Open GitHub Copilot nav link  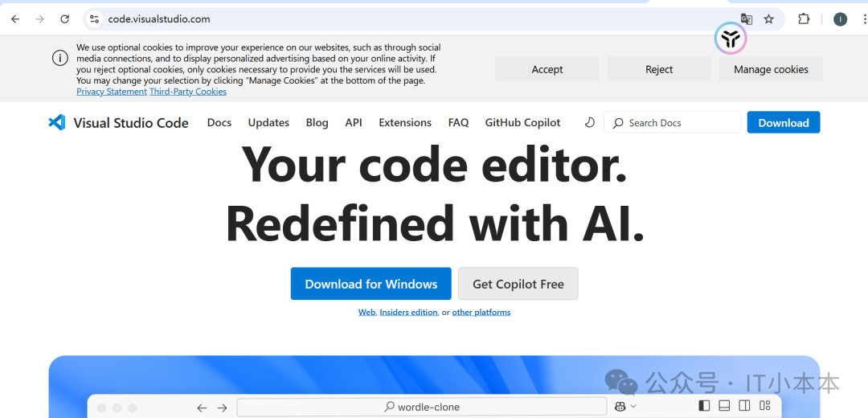tap(522, 122)
